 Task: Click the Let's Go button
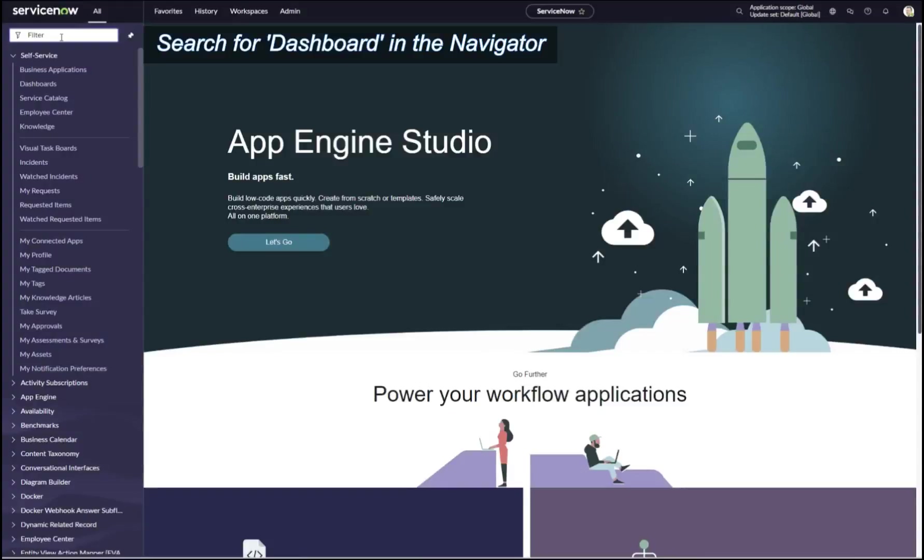tap(278, 242)
